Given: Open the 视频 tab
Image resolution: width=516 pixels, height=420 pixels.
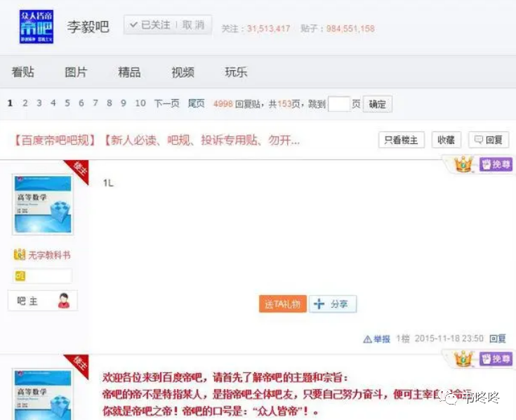Looking at the screenshot, I should coord(183,72).
